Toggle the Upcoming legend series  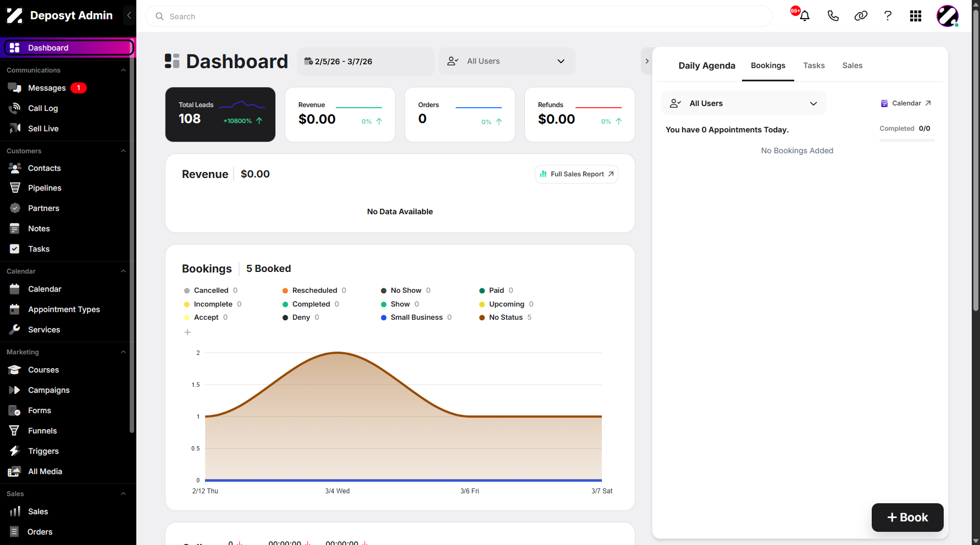[x=506, y=304]
